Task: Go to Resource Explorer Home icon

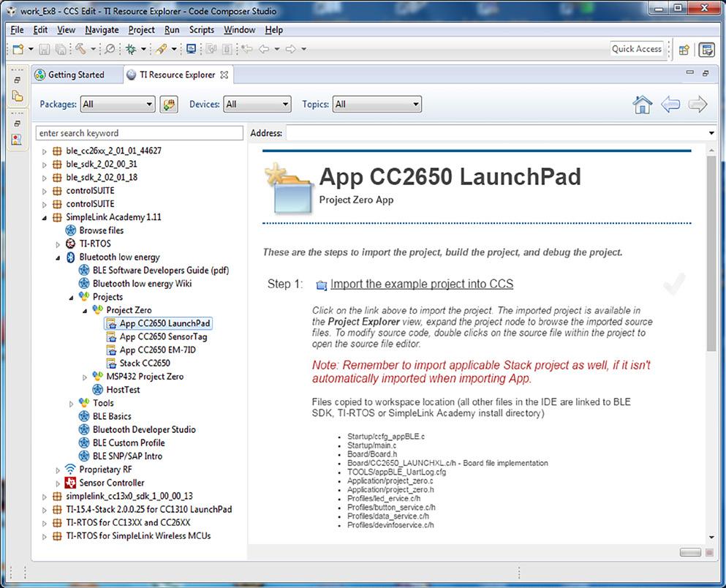Action: [642, 104]
